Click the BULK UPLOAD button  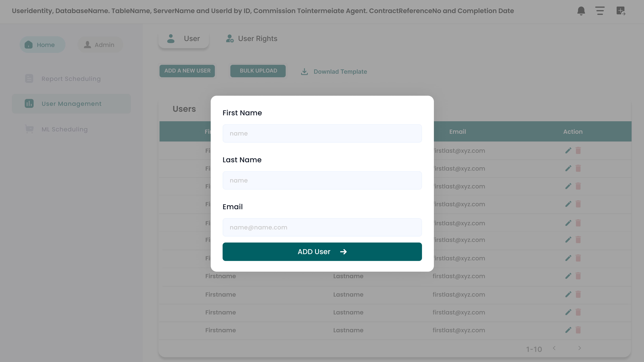[x=258, y=71]
